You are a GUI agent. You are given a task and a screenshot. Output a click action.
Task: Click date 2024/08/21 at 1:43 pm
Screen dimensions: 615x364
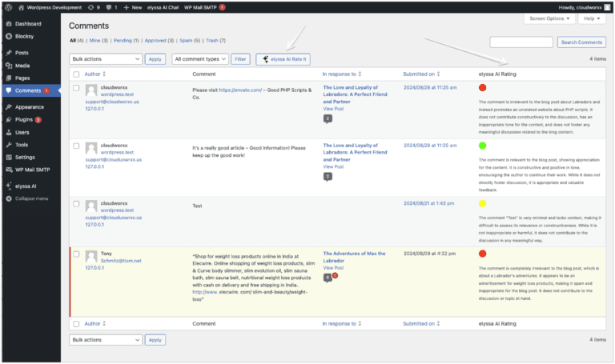428,203
